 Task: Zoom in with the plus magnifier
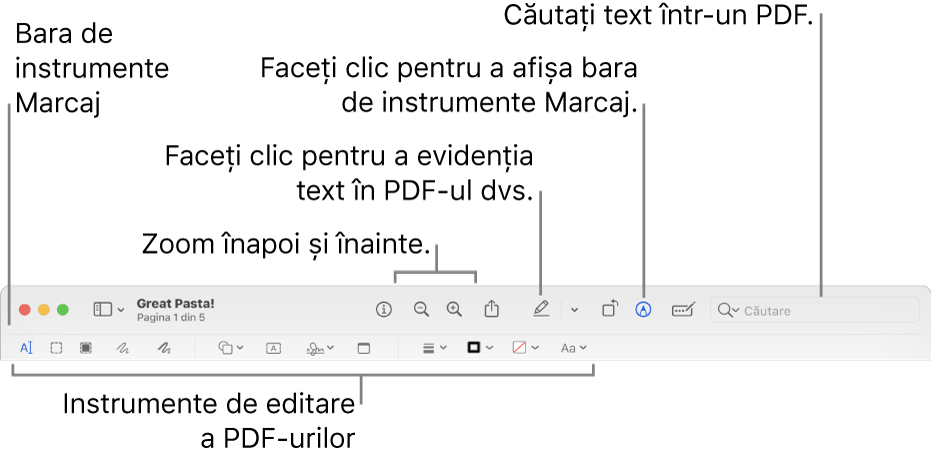coord(455,309)
